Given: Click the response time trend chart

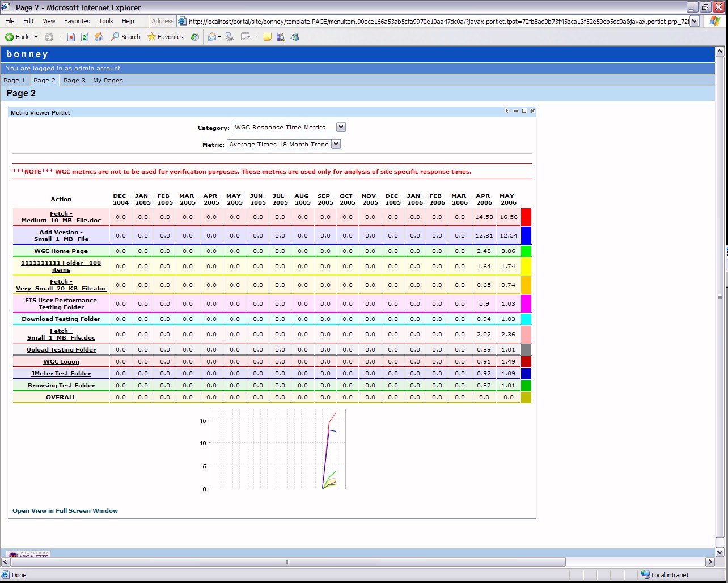Looking at the screenshot, I should click(x=277, y=449).
